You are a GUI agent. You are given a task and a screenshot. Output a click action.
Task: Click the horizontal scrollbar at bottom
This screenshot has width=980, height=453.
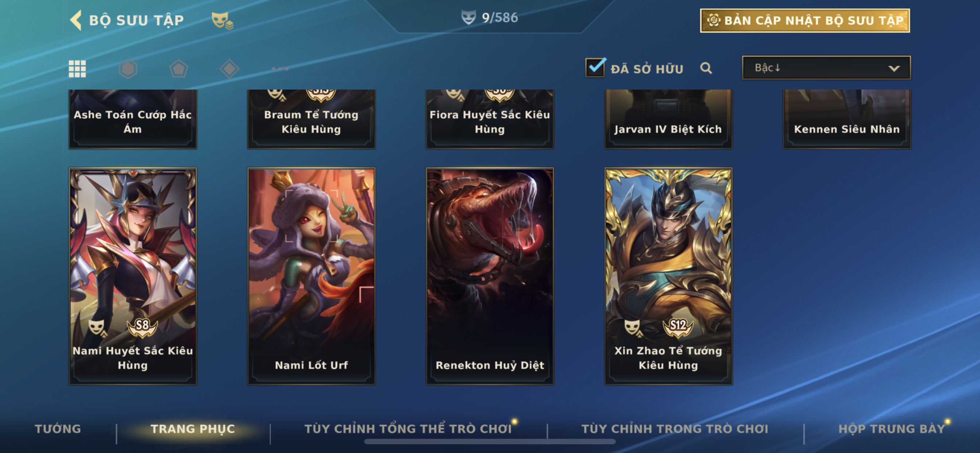[x=490, y=442]
